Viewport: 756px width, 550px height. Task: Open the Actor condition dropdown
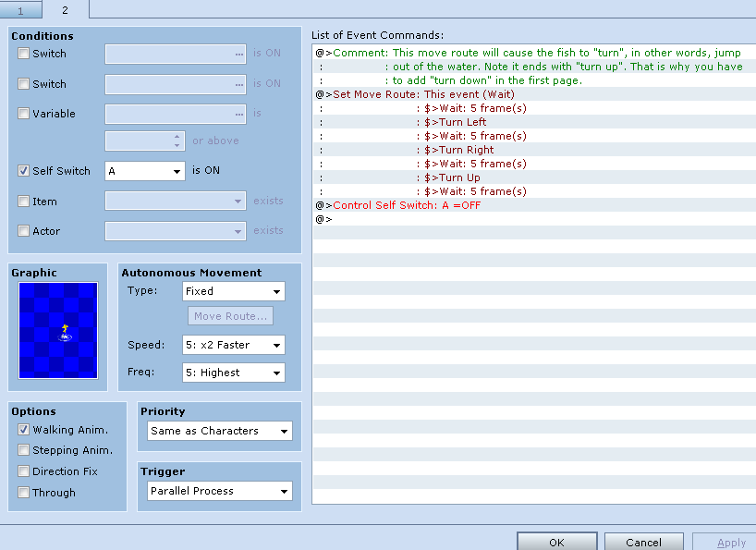pyautogui.click(x=176, y=231)
